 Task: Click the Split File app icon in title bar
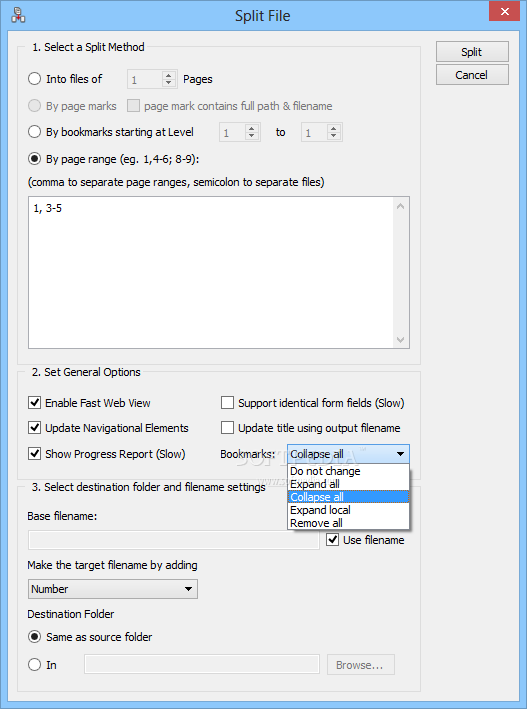click(18, 15)
